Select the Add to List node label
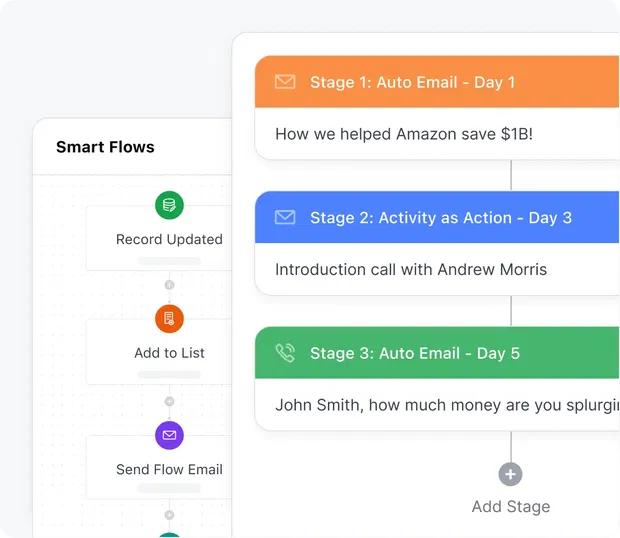620x538 pixels. [x=169, y=353]
